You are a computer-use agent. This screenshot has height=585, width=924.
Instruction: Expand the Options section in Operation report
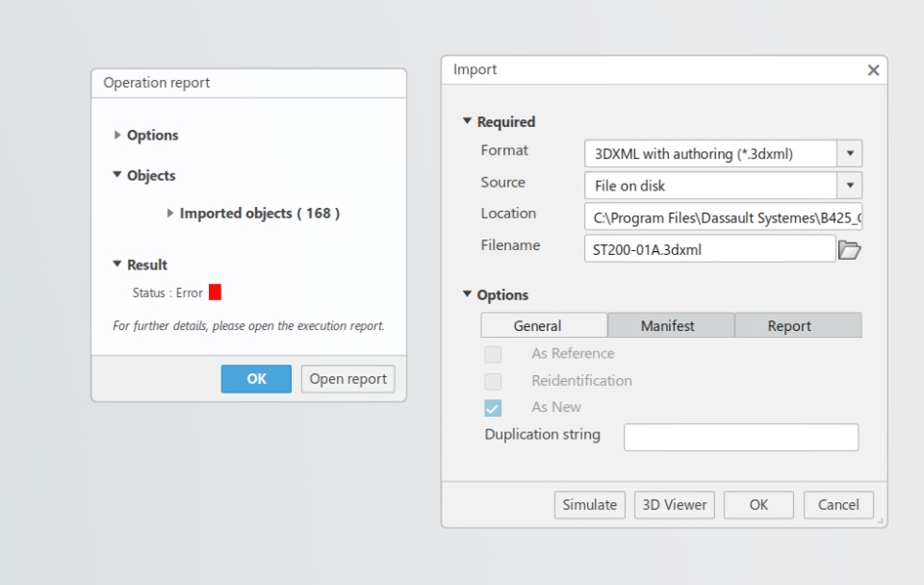(x=118, y=136)
